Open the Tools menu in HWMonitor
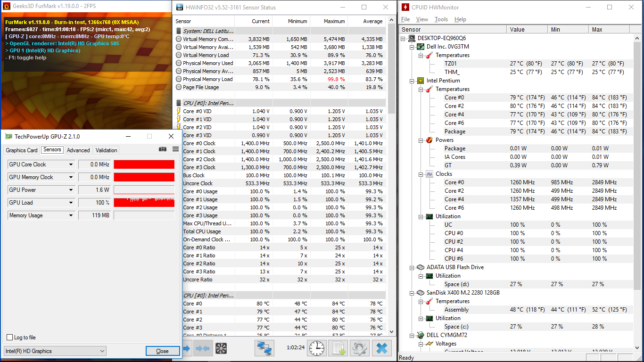The image size is (644, 362). [x=441, y=19]
